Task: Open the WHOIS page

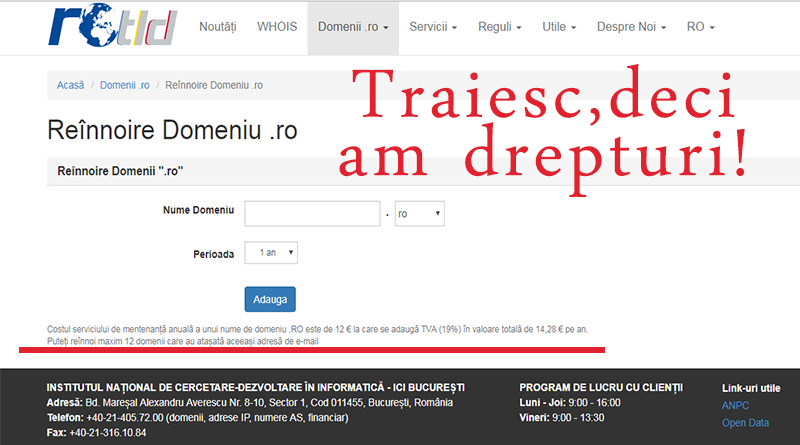Action: [277, 27]
